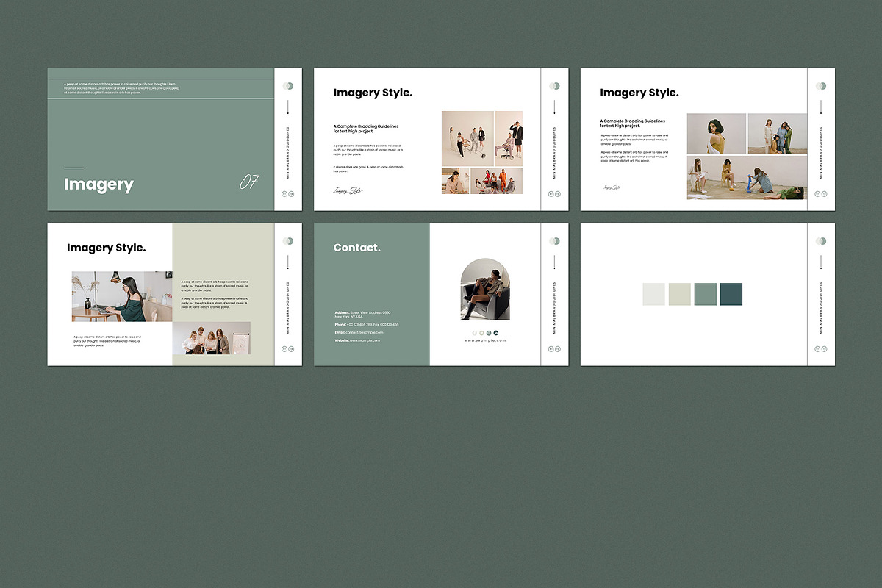The image size is (882, 588).
Task: Hit previous arrow on the color palette slide
Action: pyautogui.click(x=817, y=350)
